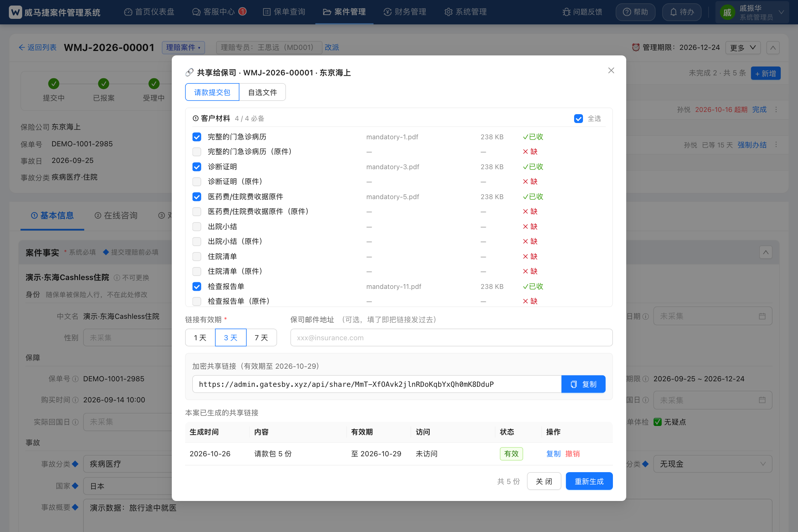Viewport: 798px width, 532px height.
Task: Open the 首页仪表盘 dashboard menu
Action: tap(149, 12)
